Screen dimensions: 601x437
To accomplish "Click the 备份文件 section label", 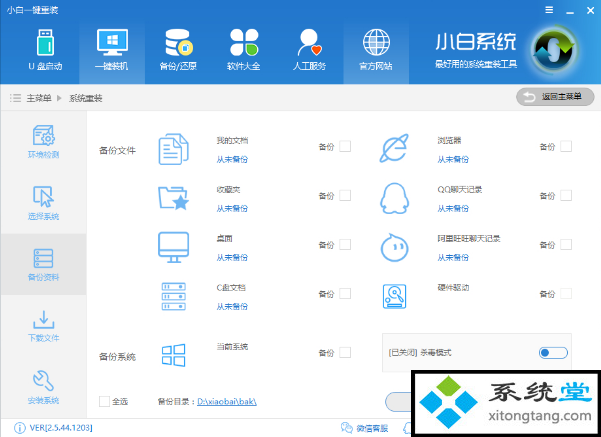I will 117,150.
